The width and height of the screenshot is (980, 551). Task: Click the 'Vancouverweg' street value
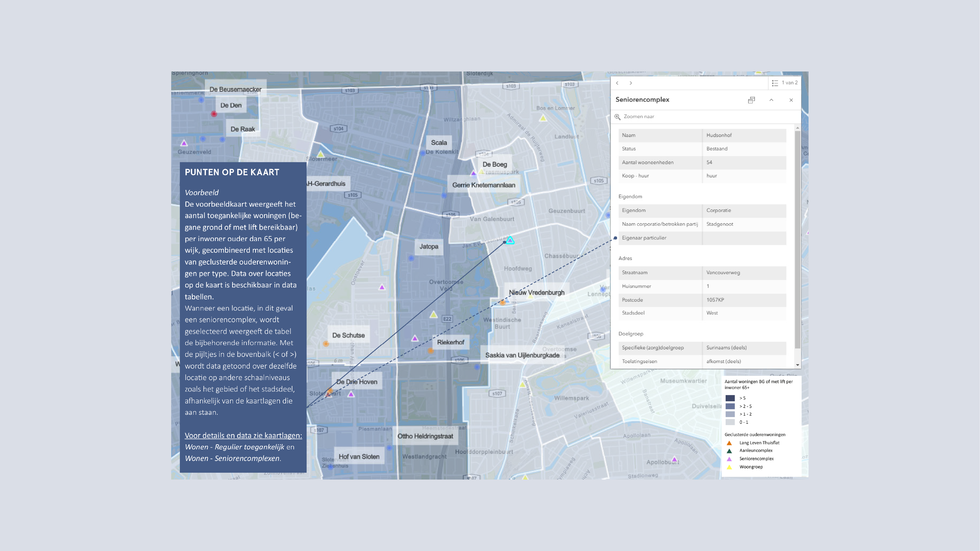pyautogui.click(x=723, y=273)
